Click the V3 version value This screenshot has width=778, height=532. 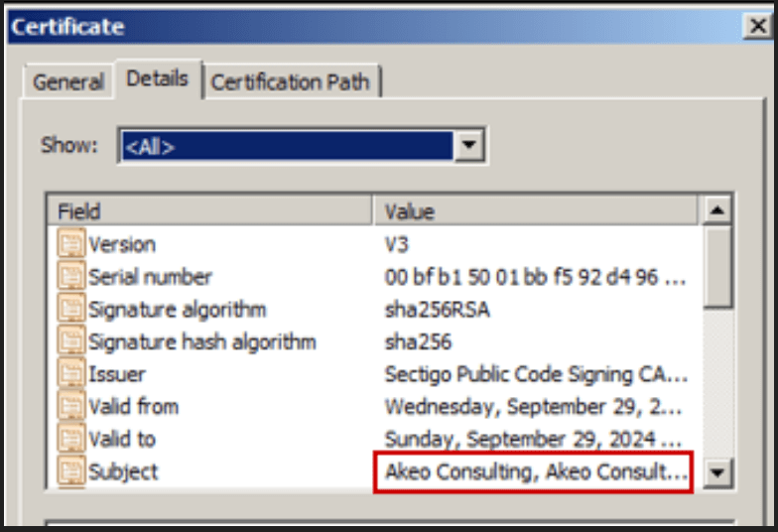tap(397, 244)
